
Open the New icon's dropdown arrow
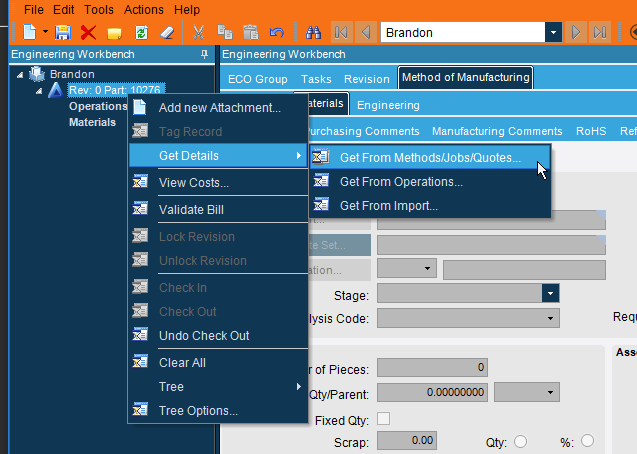pos(45,32)
